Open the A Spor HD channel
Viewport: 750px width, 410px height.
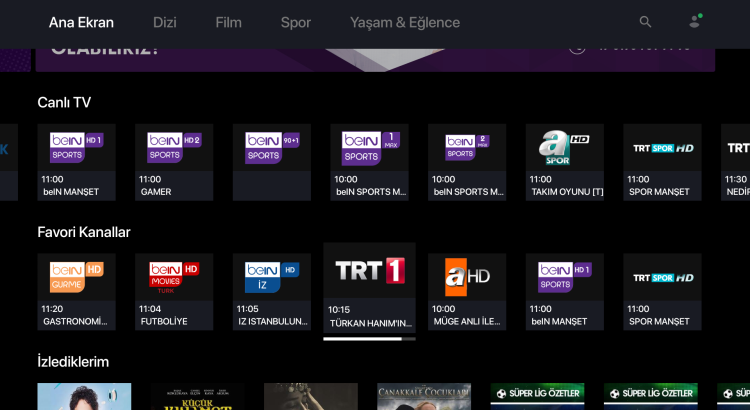click(564, 162)
